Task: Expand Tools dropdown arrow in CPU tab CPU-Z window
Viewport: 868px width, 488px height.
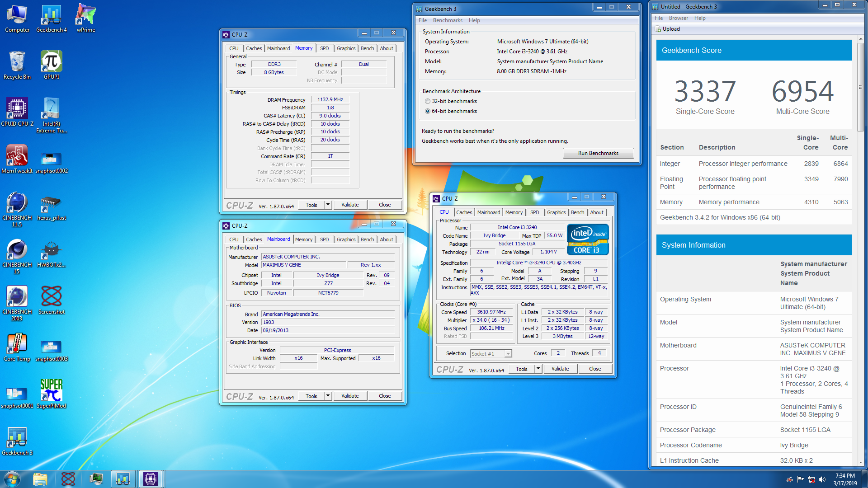Action: 538,369
